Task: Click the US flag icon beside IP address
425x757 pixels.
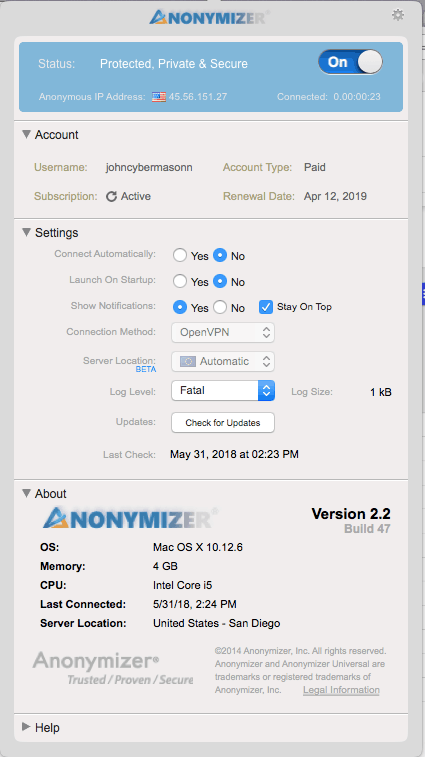Action: (x=159, y=97)
